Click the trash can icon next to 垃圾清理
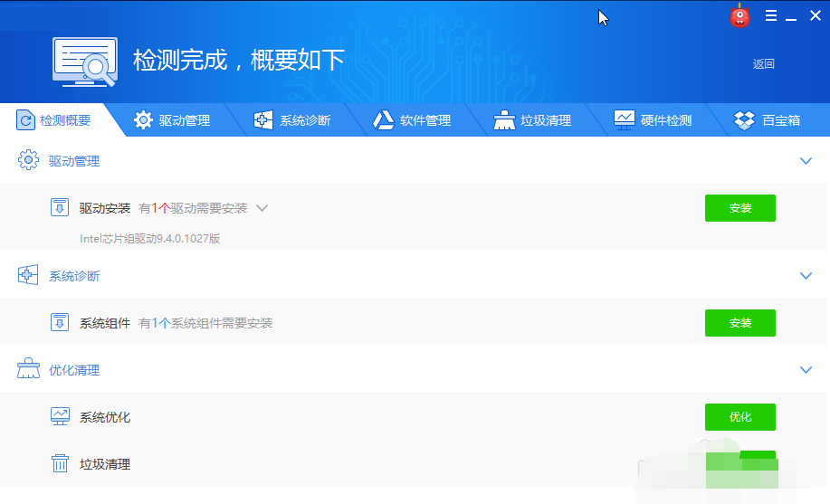Viewport: 830px width, 504px height. coord(60,464)
